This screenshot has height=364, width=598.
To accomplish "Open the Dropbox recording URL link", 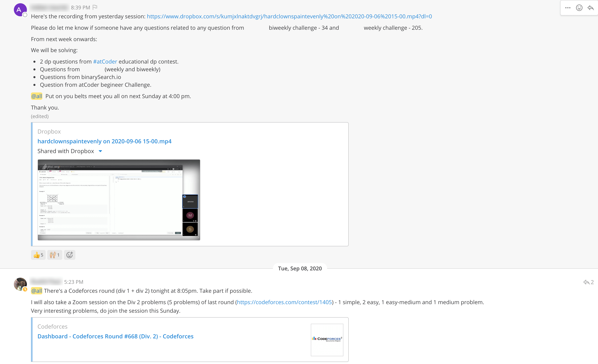I will [x=289, y=16].
